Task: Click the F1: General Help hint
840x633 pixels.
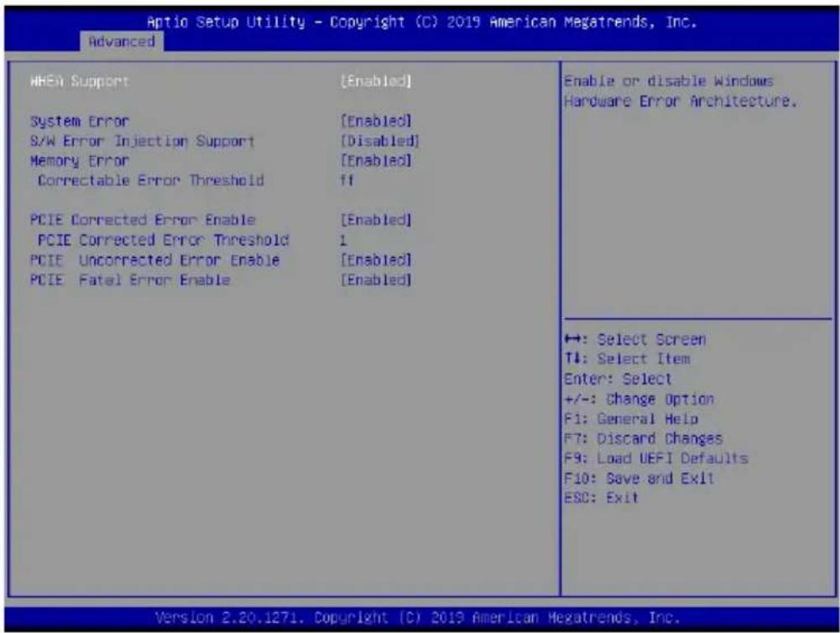Action: pos(631,419)
